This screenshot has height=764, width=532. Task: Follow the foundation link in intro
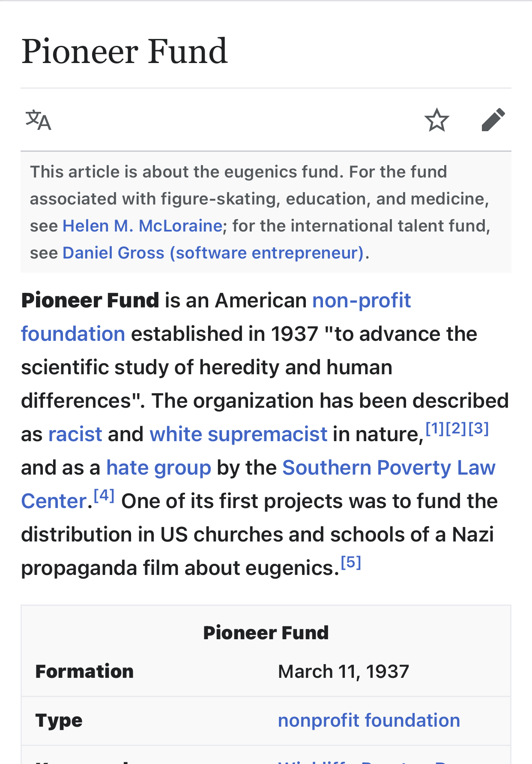coord(73,334)
